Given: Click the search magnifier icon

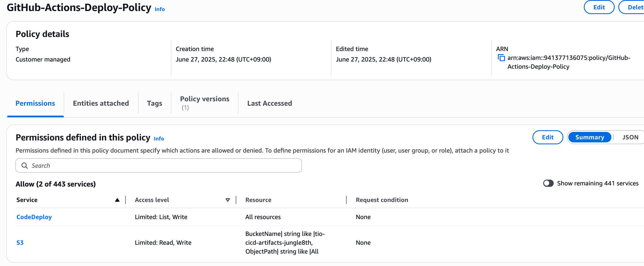Looking at the screenshot, I should point(25,166).
